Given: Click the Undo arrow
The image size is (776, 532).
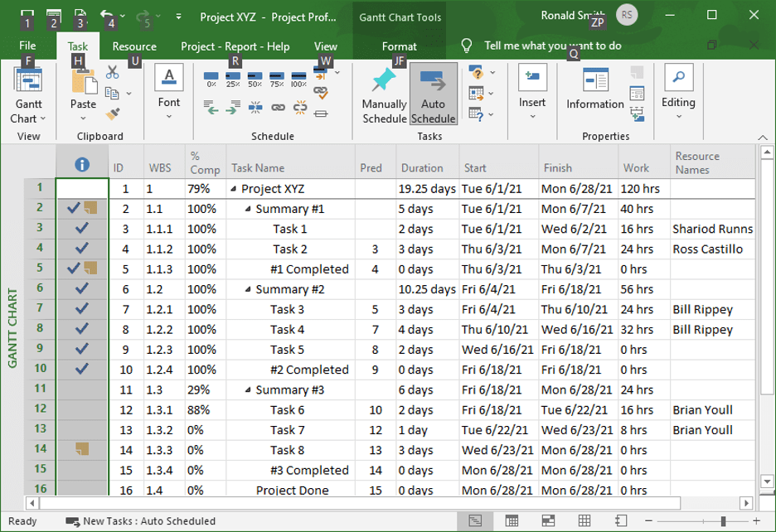Looking at the screenshot, I should click(107, 16).
